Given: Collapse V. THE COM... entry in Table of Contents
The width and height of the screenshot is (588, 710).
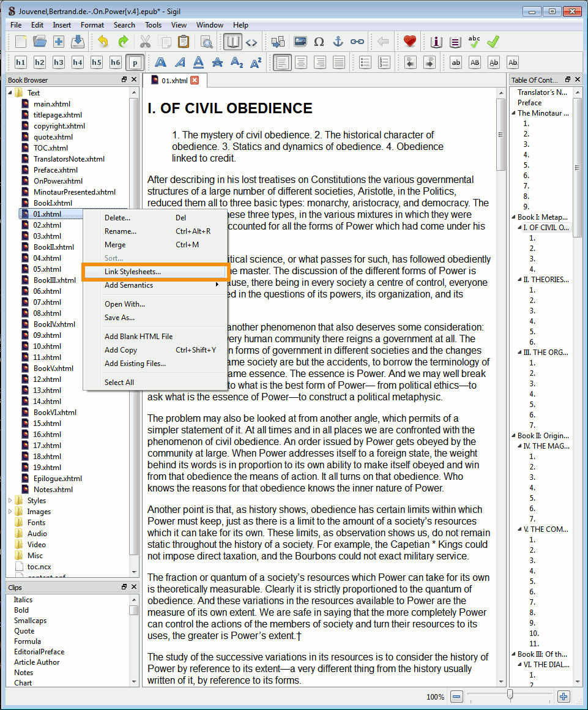Looking at the screenshot, I should click(519, 529).
